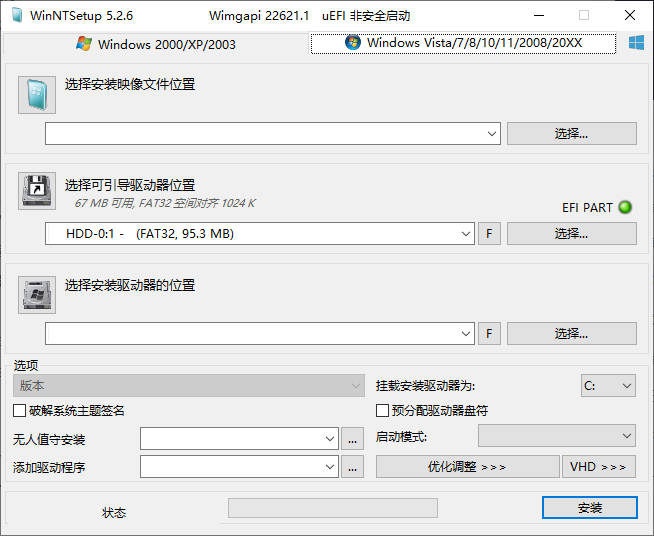Screen dimensions: 654x536
Task: Switch to Windows Vista/7/8/10/11/2008/20XX tab
Action: pos(463,43)
